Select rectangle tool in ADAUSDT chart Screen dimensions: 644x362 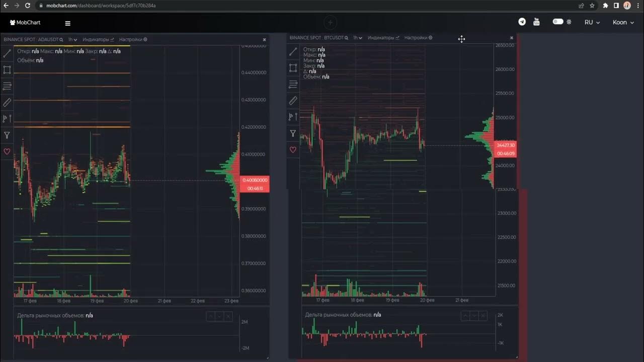point(7,70)
